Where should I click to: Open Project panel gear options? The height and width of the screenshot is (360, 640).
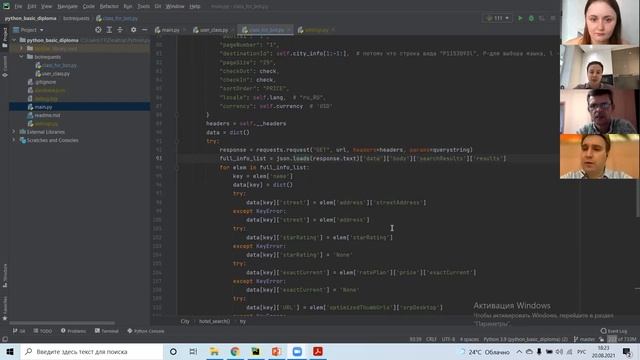coord(133,30)
